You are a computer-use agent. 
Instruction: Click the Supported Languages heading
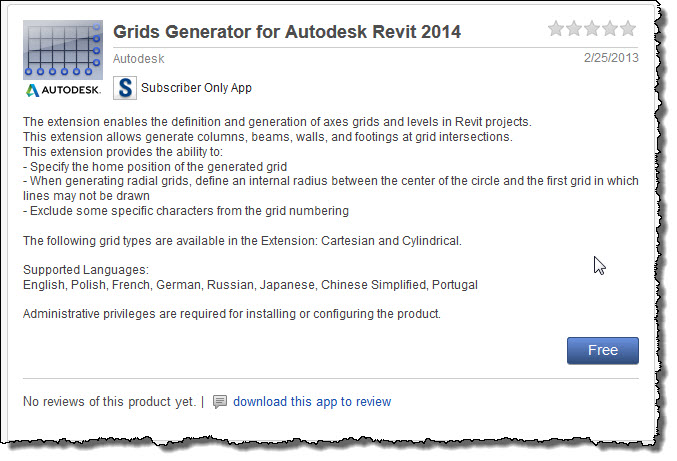(86, 270)
